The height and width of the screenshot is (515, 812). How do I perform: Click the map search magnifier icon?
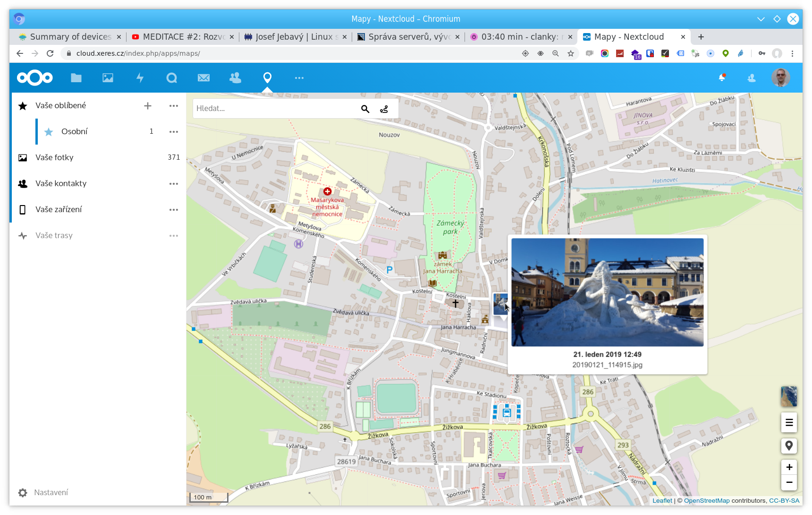tap(365, 109)
